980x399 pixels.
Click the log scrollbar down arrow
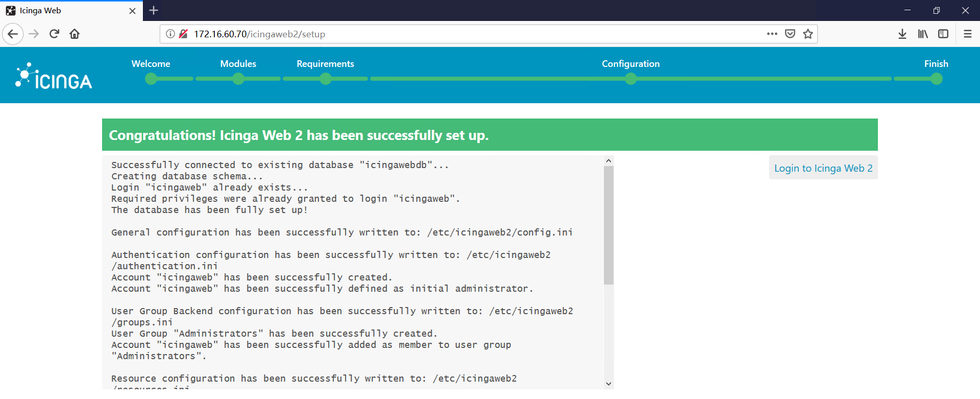pos(608,384)
